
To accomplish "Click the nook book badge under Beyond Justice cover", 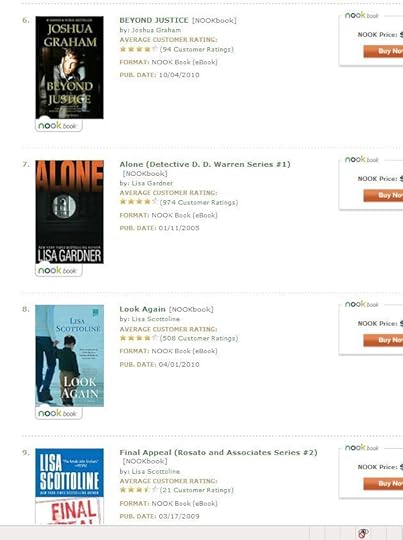I will [x=59, y=125].
